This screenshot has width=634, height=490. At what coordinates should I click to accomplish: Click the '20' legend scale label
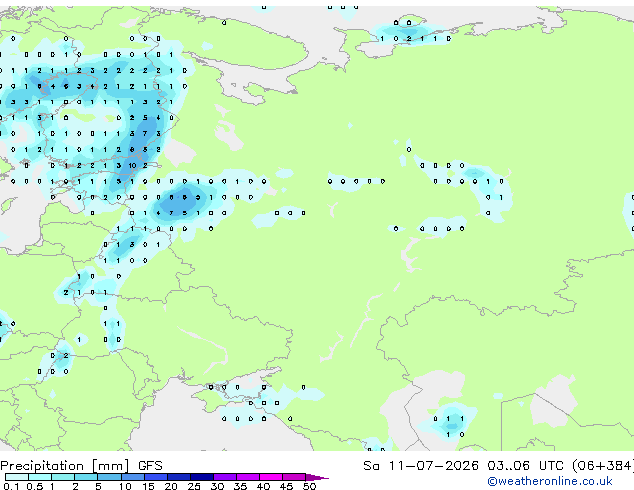tap(171, 486)
